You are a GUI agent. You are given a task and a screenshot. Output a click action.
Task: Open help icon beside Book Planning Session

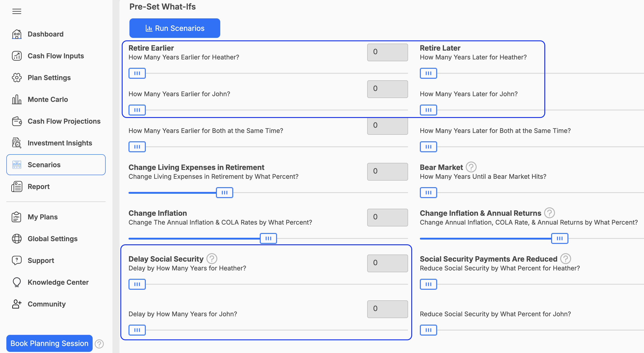pos(99,344)
